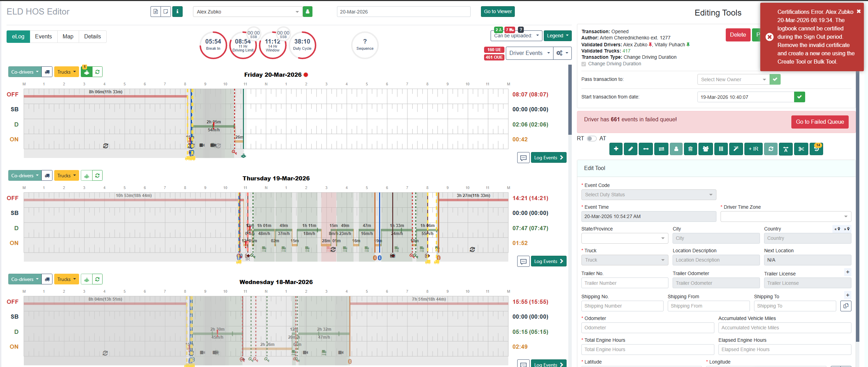This screenshot has width=868, height=367.
Task: Expand the Select New Owner dropdown
Action: pyautogui.click(x=733, y=79)
